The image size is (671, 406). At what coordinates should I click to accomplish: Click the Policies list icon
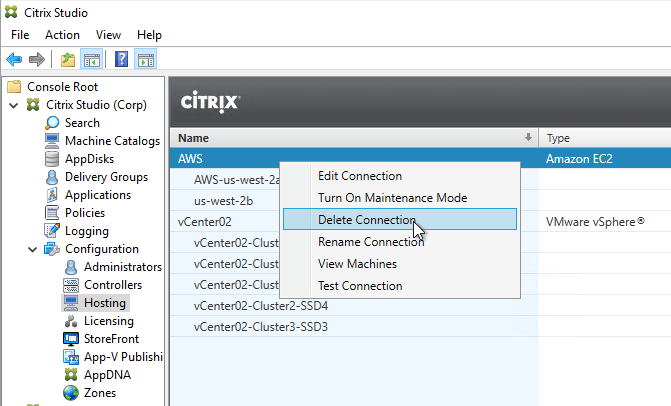[x=52, y=213]
